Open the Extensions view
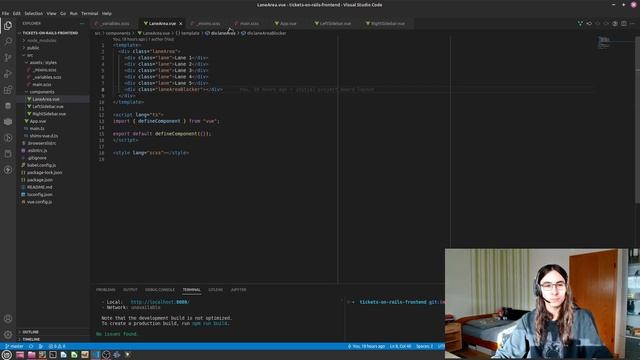This screenshot has width=640, height=360. point(8,90)
